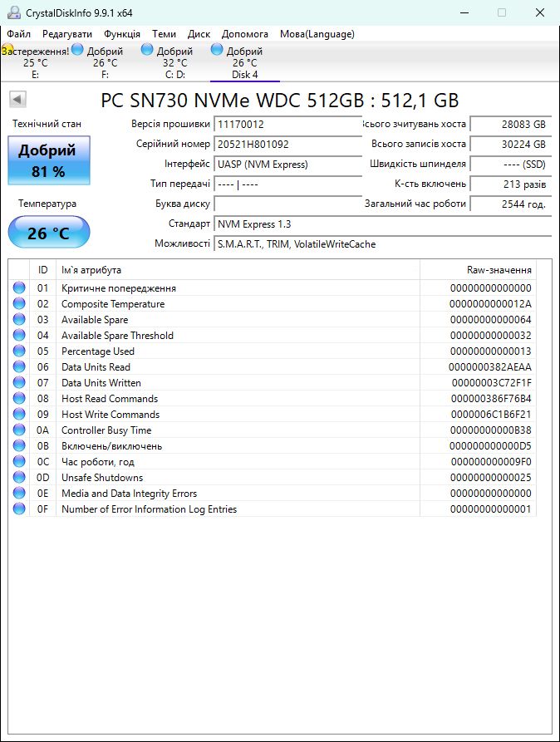Open the Мова(Language) menu
The image size is (560, 742).
tap(317, 34)
